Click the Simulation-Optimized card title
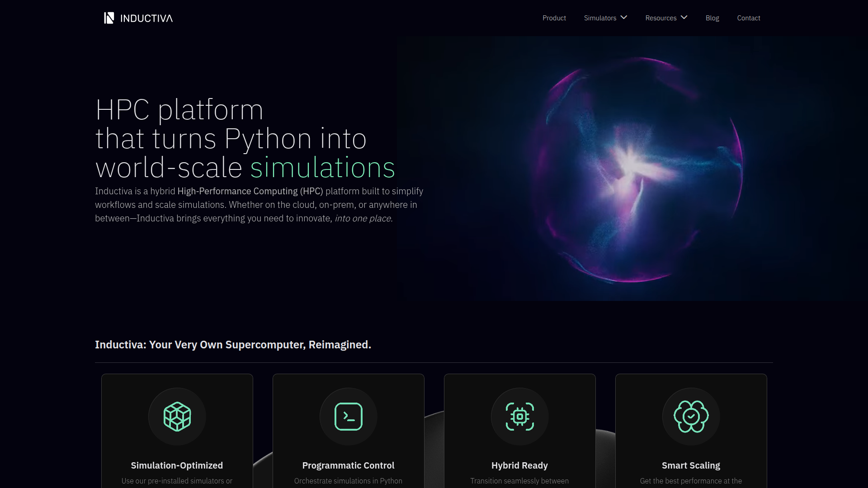The width and height of the screenshot is (868, 488). [x=177, y=465]
